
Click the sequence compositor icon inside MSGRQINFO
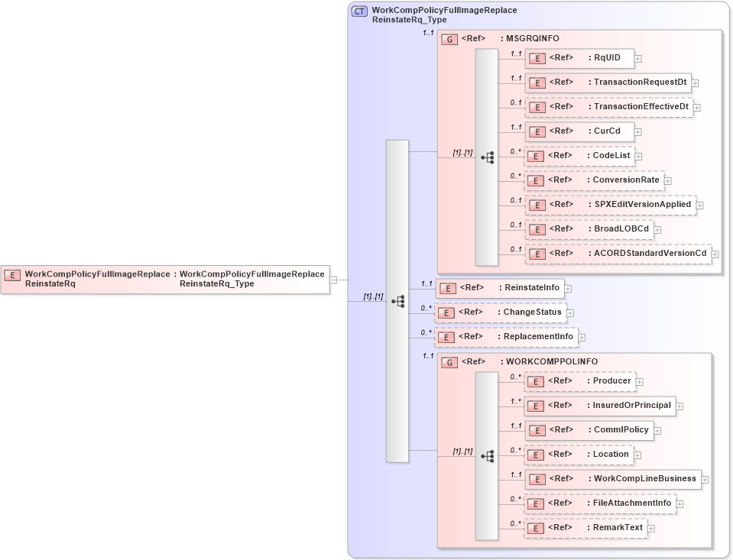[x=489, y=158]
